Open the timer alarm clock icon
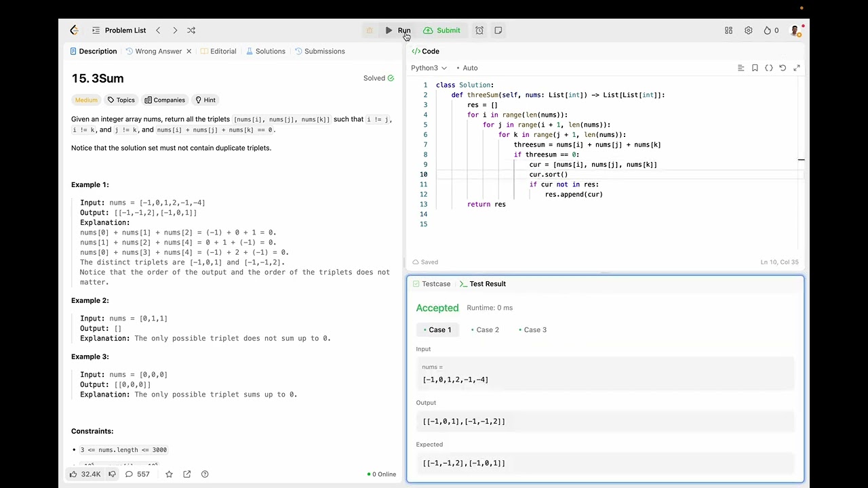This screenshot has height=488, width=868. (479, 30)
